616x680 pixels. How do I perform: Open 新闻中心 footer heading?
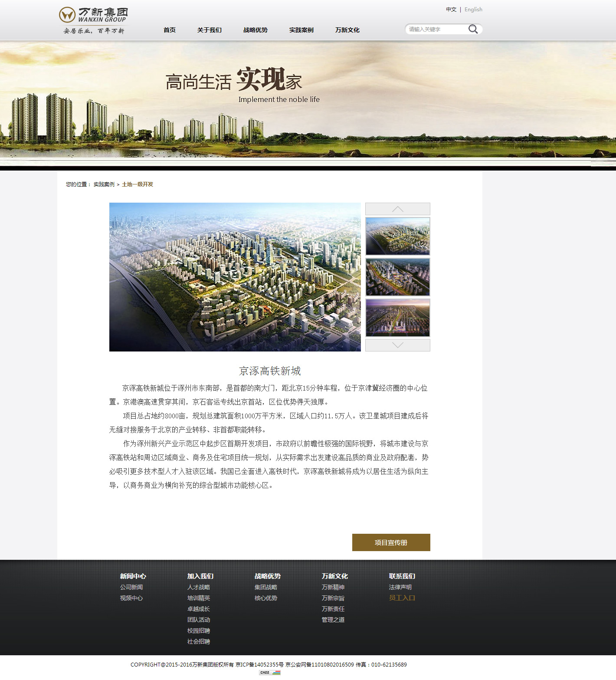tap(133, 576)
